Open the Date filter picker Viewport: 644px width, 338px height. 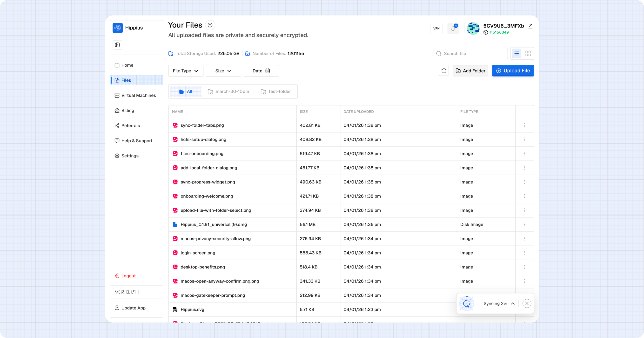pyautogui.click(x=261, y=71)
